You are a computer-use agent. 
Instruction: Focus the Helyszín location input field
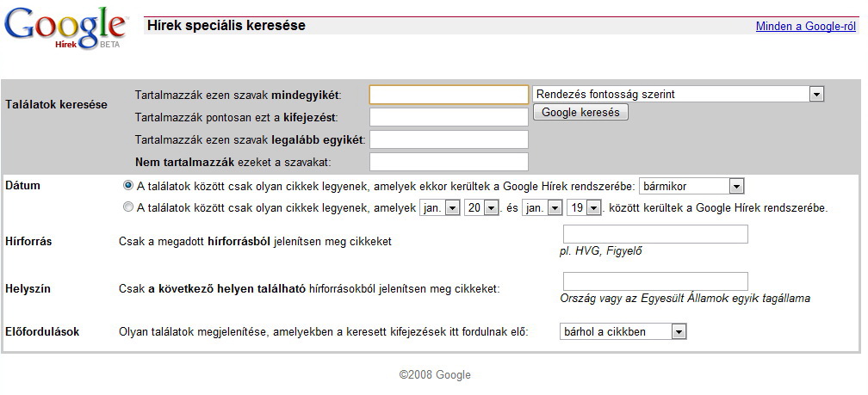coord(655,281)
